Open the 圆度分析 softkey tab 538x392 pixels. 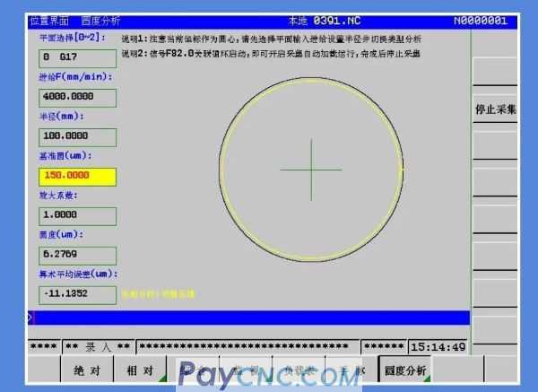[x=405, y=370]
